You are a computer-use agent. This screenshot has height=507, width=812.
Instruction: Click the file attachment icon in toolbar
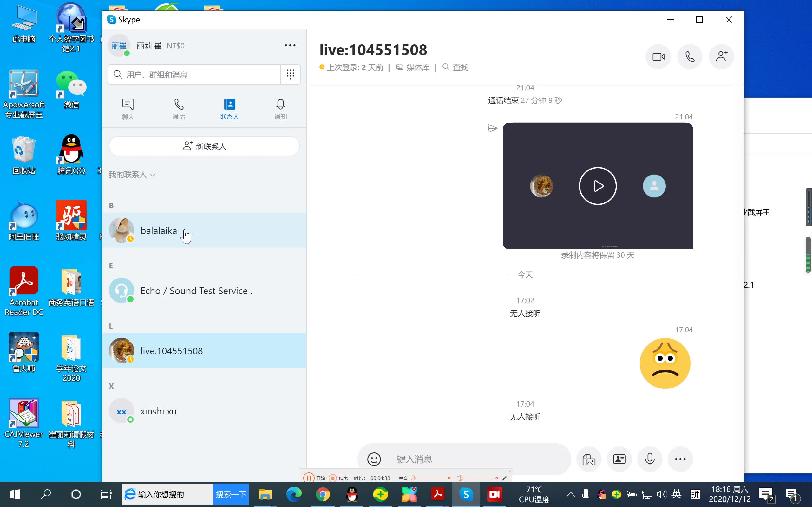pyautogui.click(x=589, y=459)
